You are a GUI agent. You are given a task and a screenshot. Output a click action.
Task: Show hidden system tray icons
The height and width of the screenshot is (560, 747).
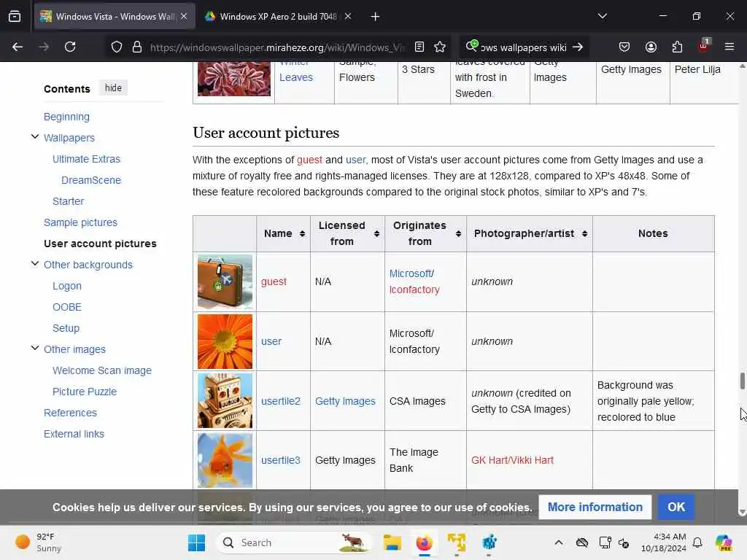(558, 542)
